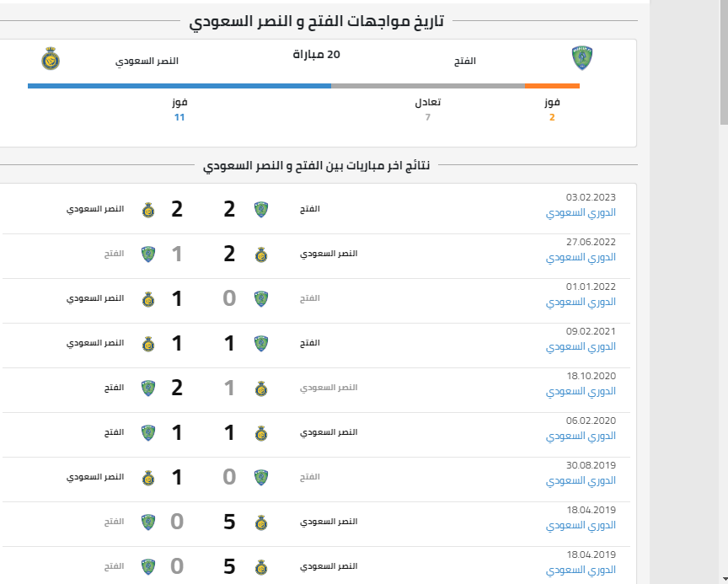
Task: Click Al-Nassr crest in 06.02.2020 match row
Action: (261, 433)
